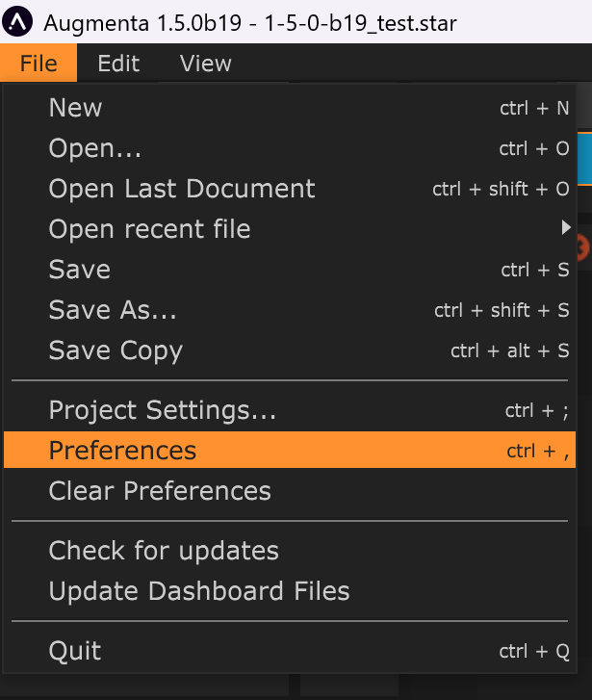Click the highlighted Preferences item

pos(122,451)
